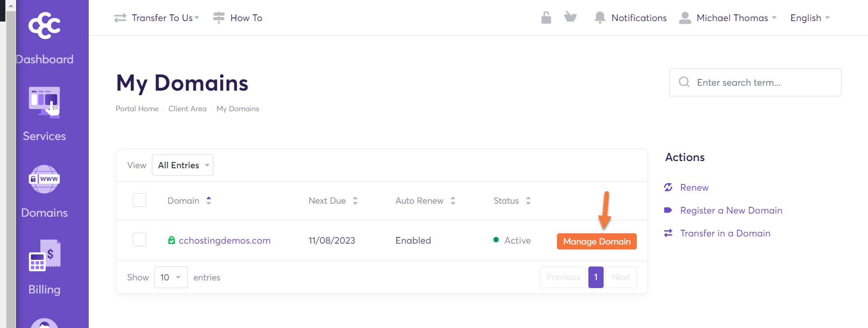Viewport: 868px width, 328px height.
Task: Open the Show 10 entries dropdown
Action: [x=171, y=277]
